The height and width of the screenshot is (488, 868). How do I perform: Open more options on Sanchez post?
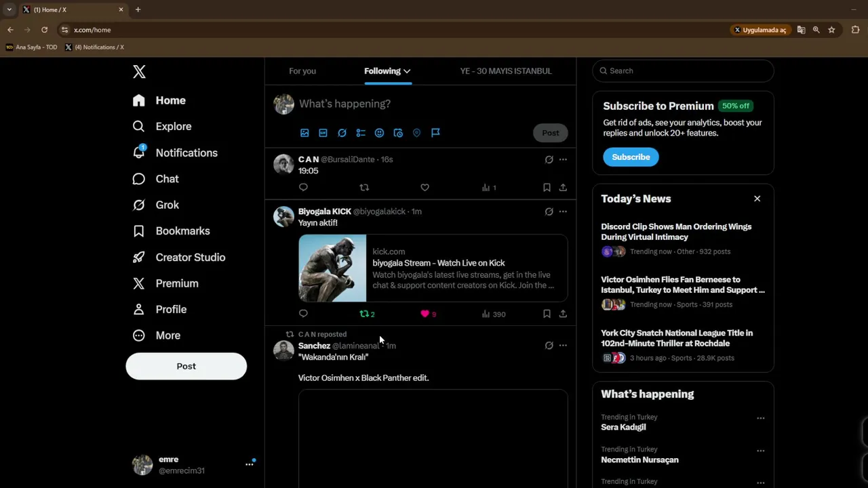(563, 346)
